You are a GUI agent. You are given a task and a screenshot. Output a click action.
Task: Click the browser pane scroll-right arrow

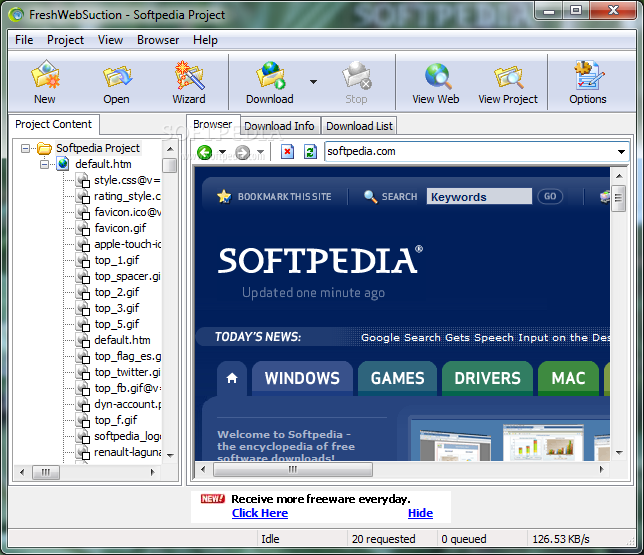[602, 469]
